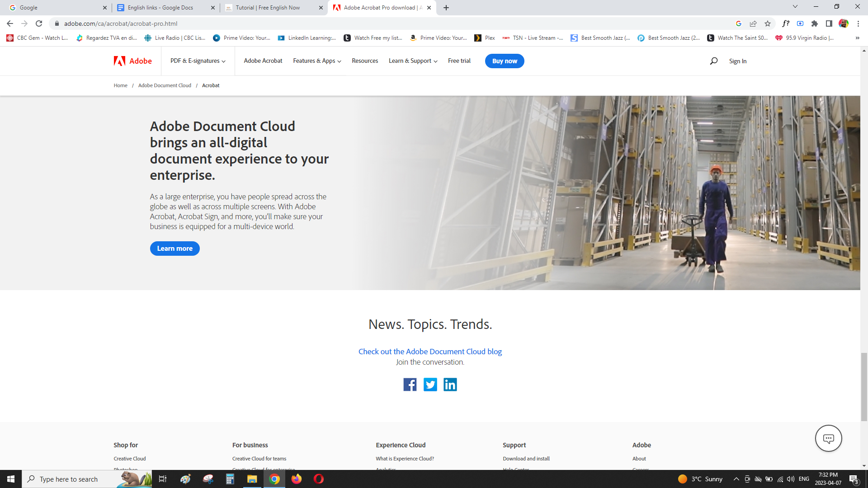Screen dimensions: 868x488
Task: Reload the page with refresh icon
Action: point(39,23)
